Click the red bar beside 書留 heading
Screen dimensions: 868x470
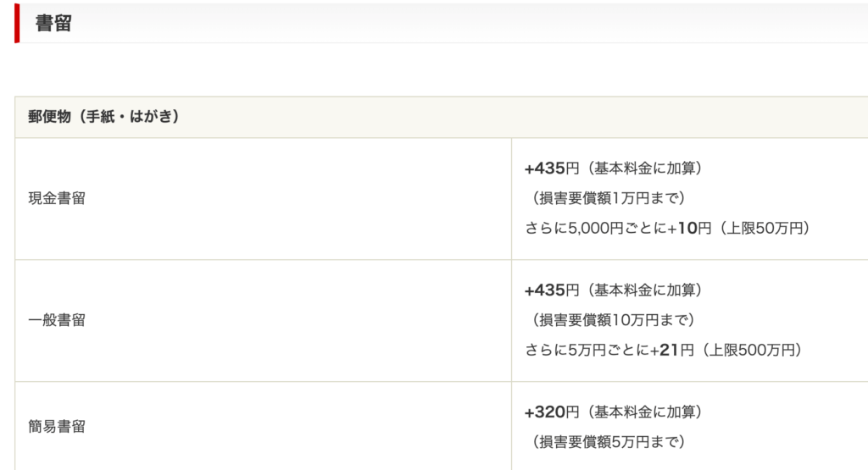[17, 23]
